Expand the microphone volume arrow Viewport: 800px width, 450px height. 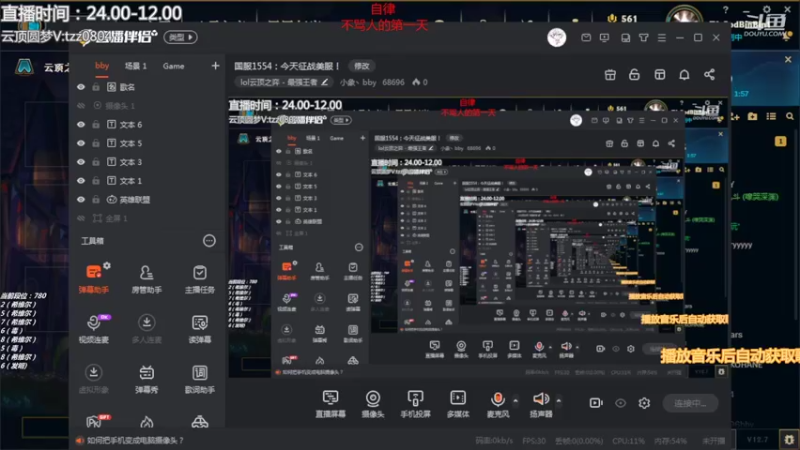point(515,401)
